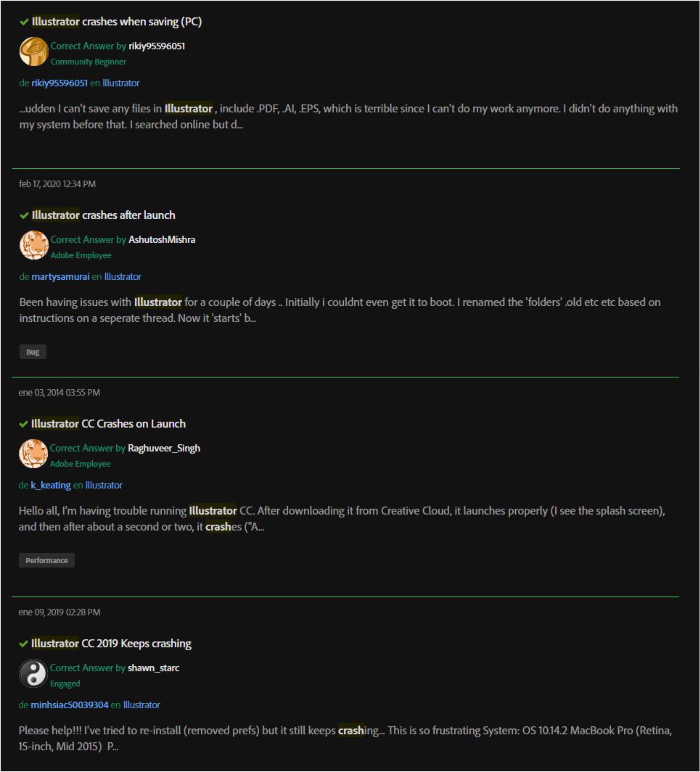Click green checkmark beside "Illustrator crashes after launch"
The image size is (700, 772).
pyautogui.click(x=24, y=216)
